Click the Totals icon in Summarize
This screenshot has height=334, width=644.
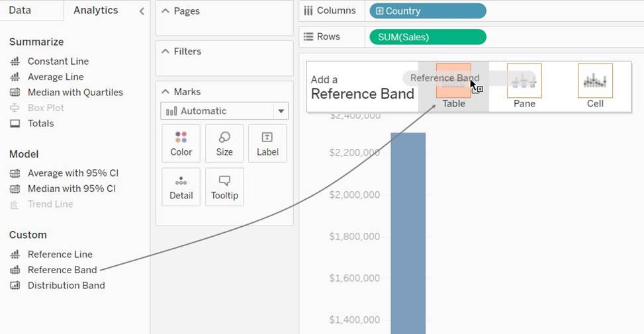15,124
